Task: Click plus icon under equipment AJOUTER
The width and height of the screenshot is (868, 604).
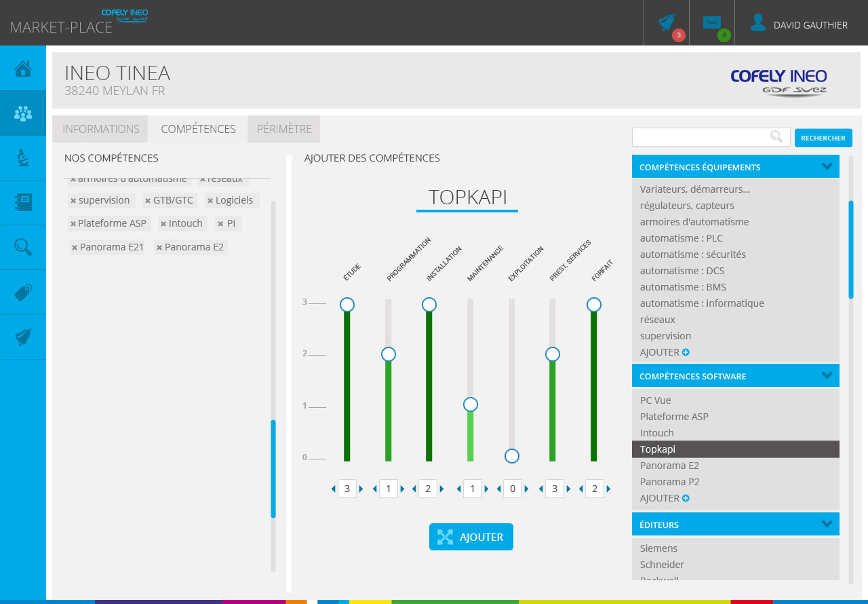Action: [686, 352]
